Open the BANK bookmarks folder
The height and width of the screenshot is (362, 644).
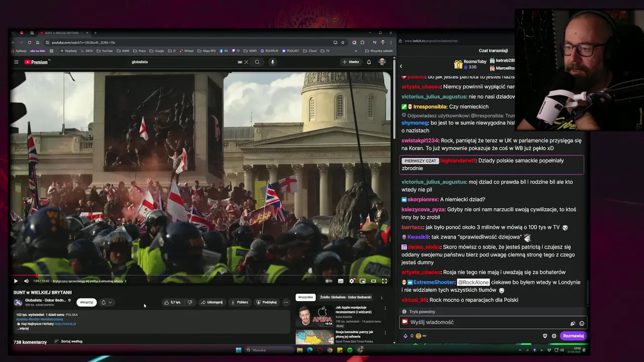coord(123,51)
